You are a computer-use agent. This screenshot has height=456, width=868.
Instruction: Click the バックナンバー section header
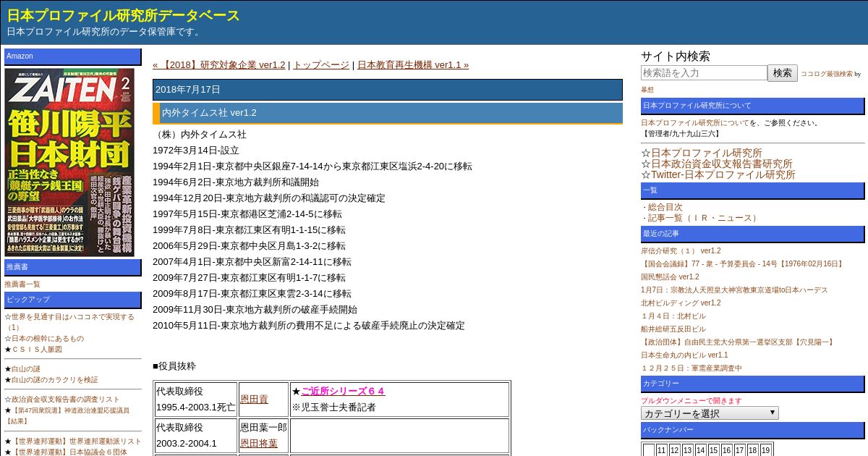[x=752, y=430]
